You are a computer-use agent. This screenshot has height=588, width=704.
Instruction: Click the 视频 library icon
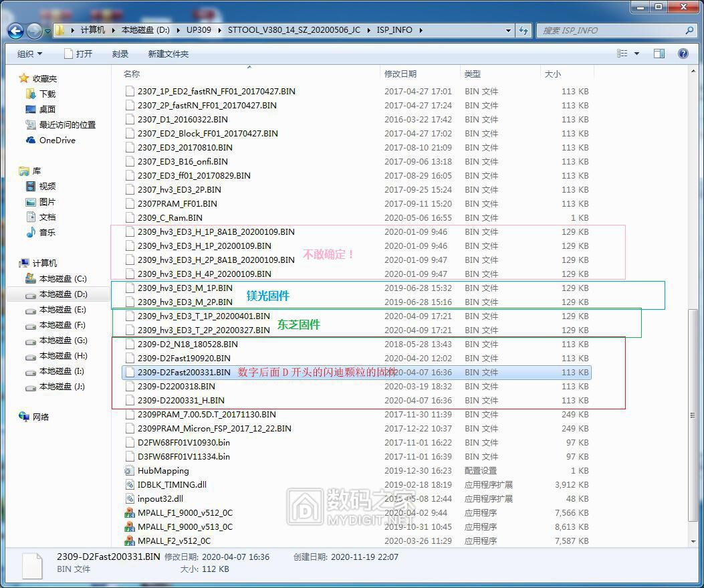tap(31, 186)
